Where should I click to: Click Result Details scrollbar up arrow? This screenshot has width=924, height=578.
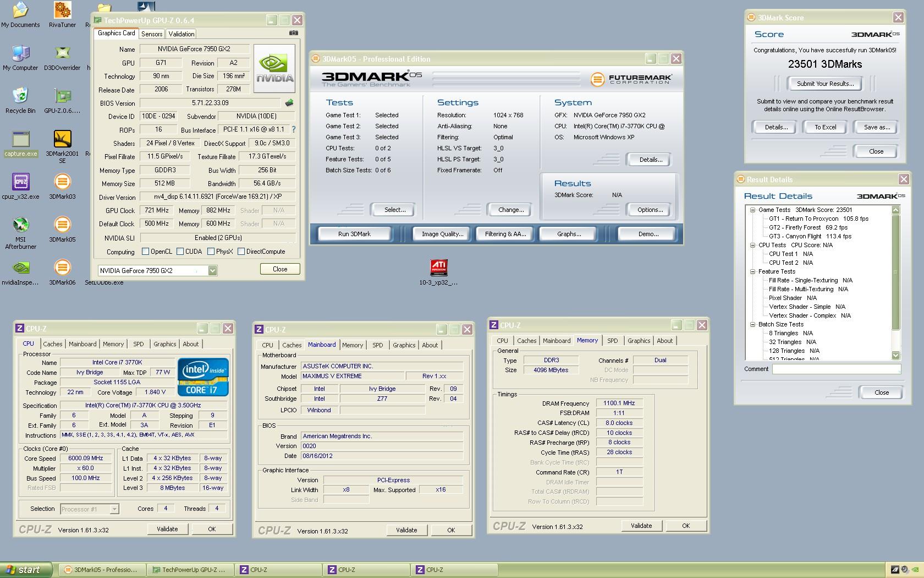click(x=895, y=210)
